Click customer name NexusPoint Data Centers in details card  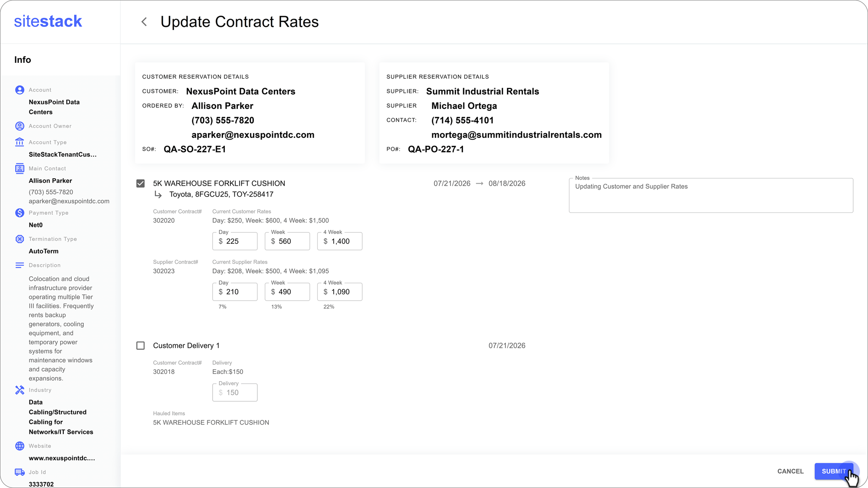[x=240, y=92]
